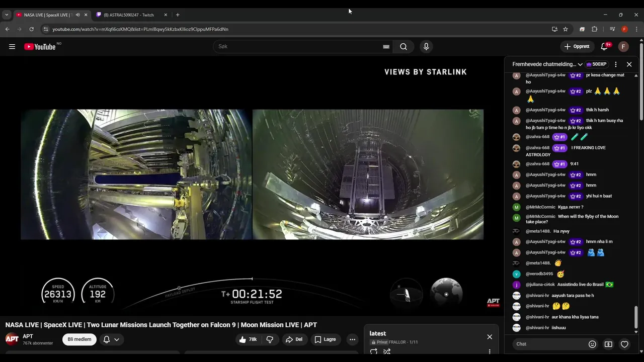Dislike the video with thumbs down
The image size is (644, 362).
coord(270,339)
